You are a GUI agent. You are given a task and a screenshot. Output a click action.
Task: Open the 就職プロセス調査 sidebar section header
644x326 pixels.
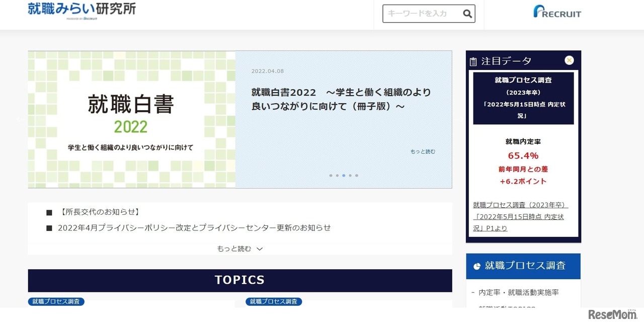pos(523,266)
